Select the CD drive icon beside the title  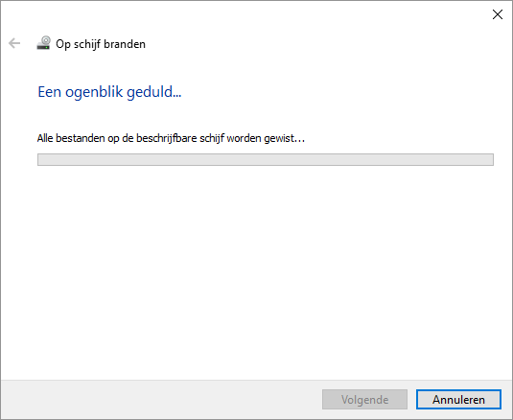coord(43,43)
